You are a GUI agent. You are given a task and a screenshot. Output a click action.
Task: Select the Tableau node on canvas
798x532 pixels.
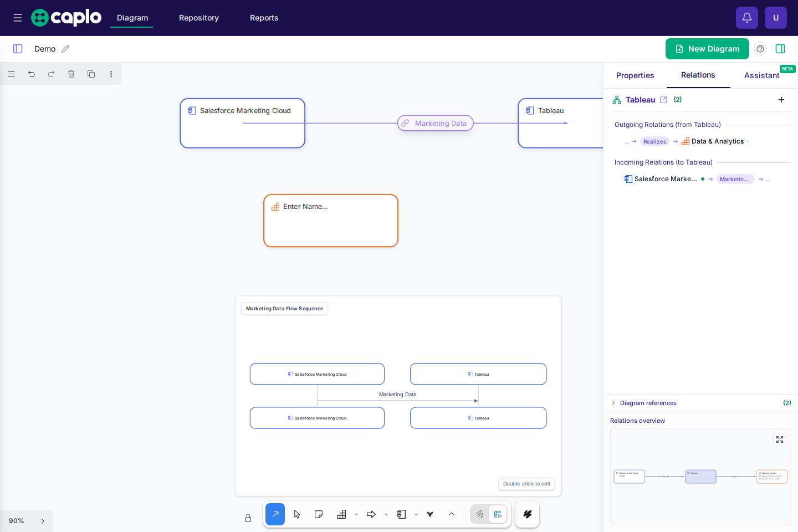pos(560,123)
